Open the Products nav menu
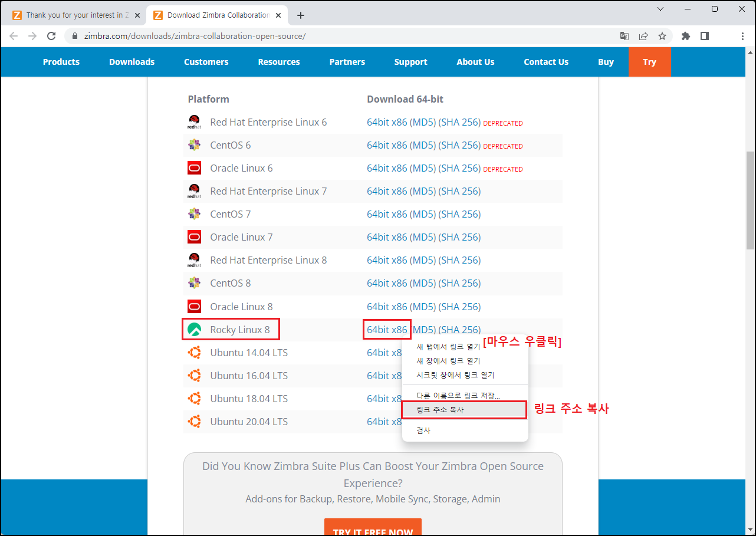756x536 pixels. pos(61,62)
